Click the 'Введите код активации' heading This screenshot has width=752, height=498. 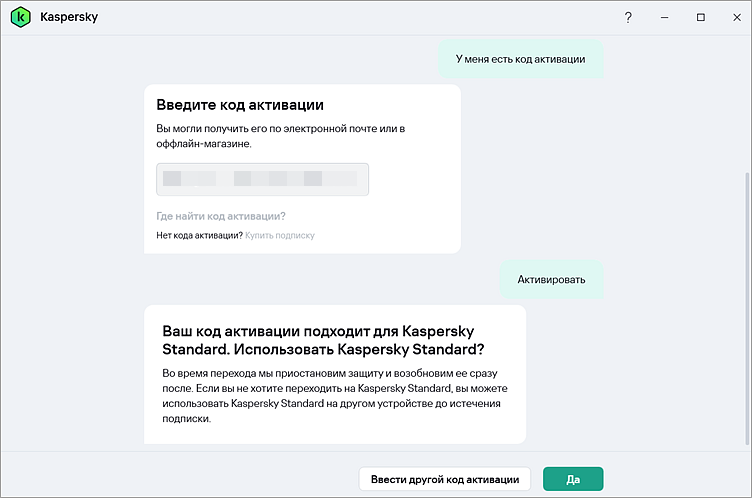click(240, 105)
